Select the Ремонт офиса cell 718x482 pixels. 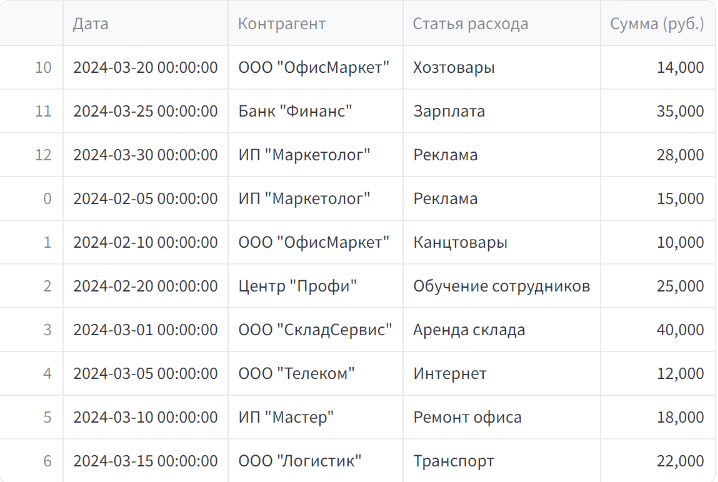[x=501, y=417]
